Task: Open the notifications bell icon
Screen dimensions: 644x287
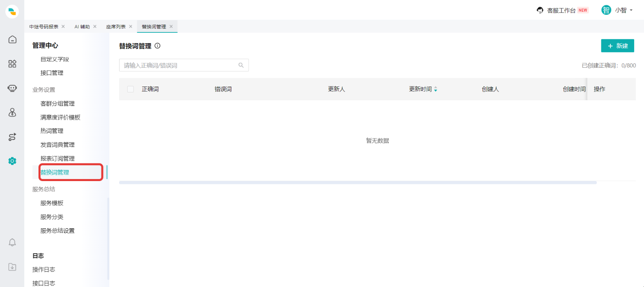Action: 12,242
